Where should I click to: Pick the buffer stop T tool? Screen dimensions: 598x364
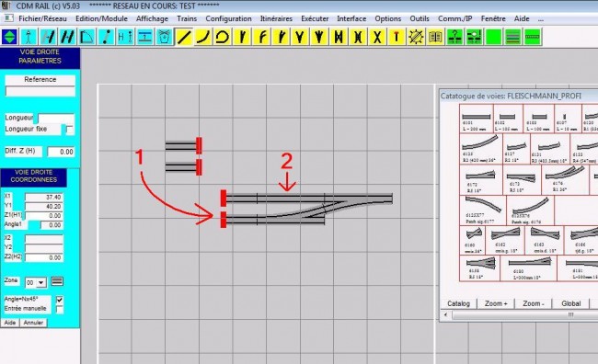point(397,37)
